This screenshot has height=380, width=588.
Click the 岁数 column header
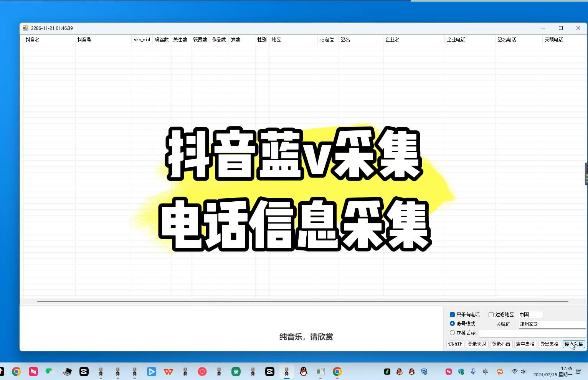point(242,39)
